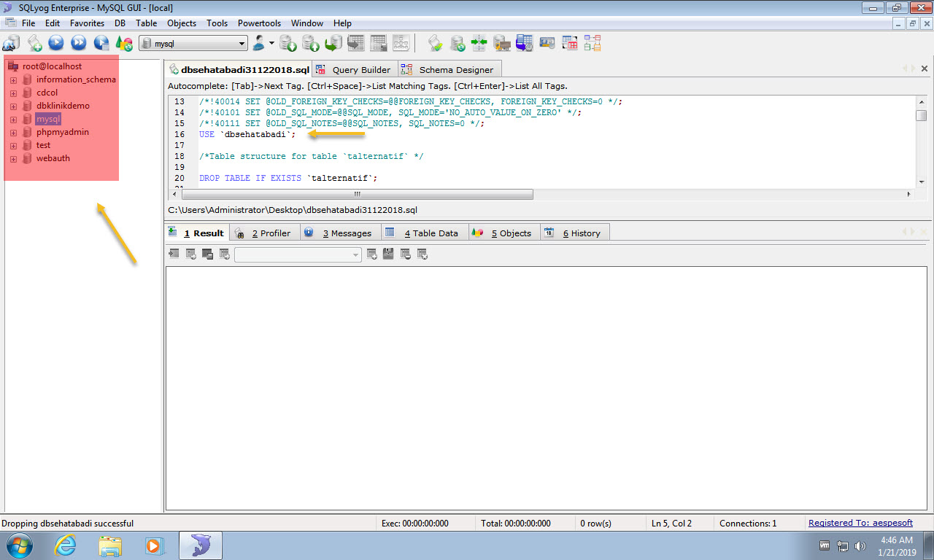Click the database icon with green up arrow

pos(311,43)
